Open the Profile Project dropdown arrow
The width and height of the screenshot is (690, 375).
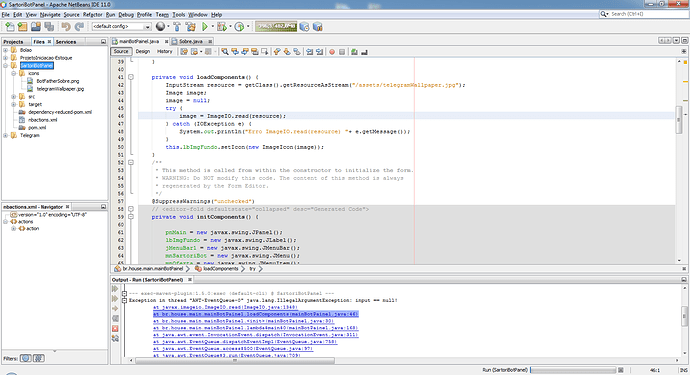(x=247, y=27)
